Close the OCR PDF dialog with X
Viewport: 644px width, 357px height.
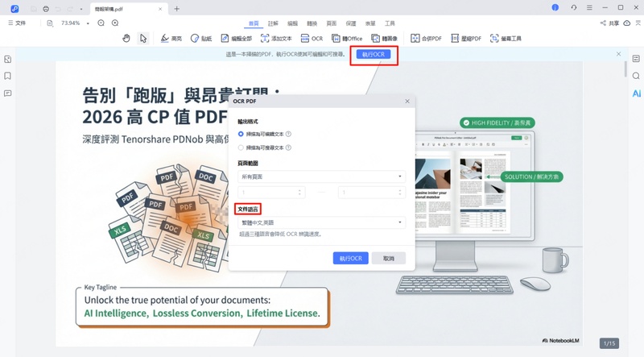pyautogui.click(x=407, y=102)
